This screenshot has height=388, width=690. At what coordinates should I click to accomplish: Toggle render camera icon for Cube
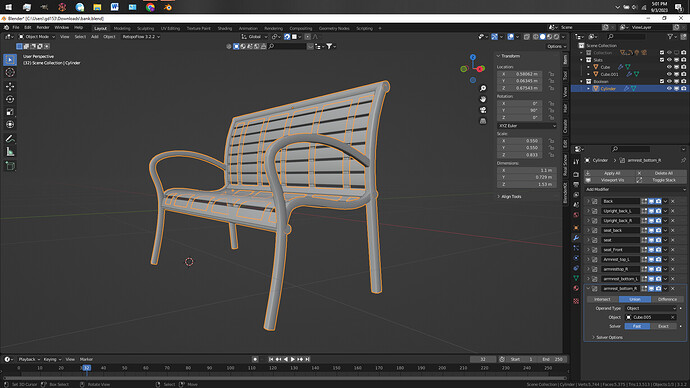pyautogui.click(x=683, y=67)
